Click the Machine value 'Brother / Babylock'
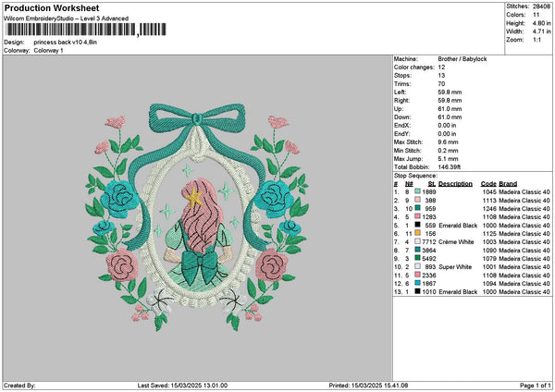 coord(462,59)
